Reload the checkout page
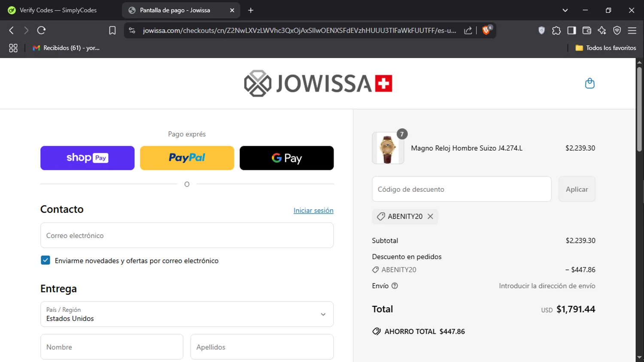 [x=41, y=30]
